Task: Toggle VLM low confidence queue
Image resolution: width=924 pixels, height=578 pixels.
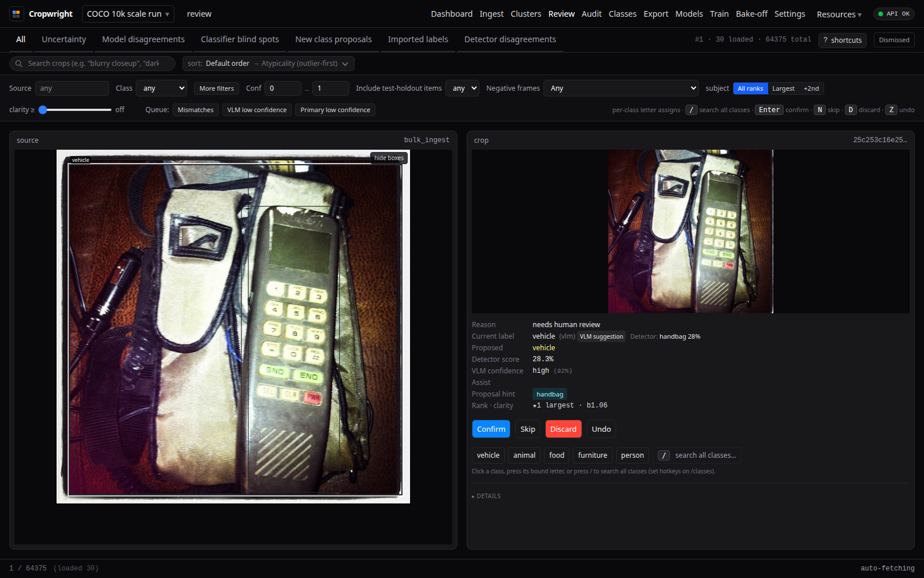Action: 257,110
